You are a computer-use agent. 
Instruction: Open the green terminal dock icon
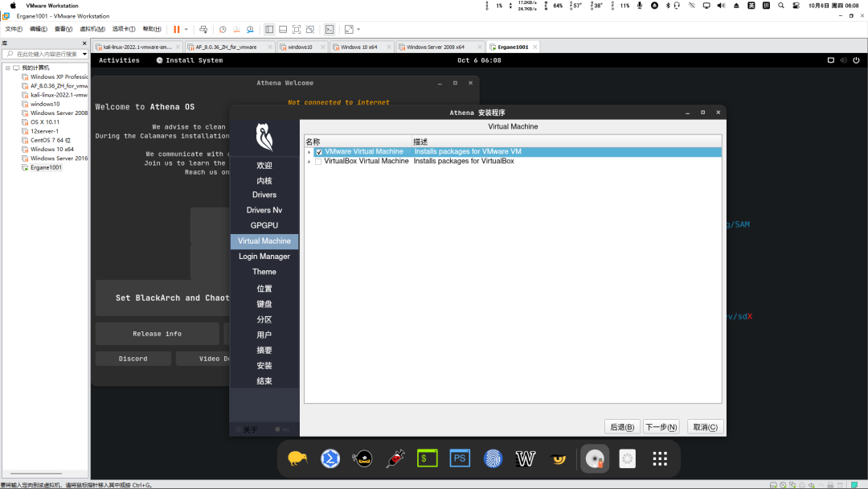(428, 458)
